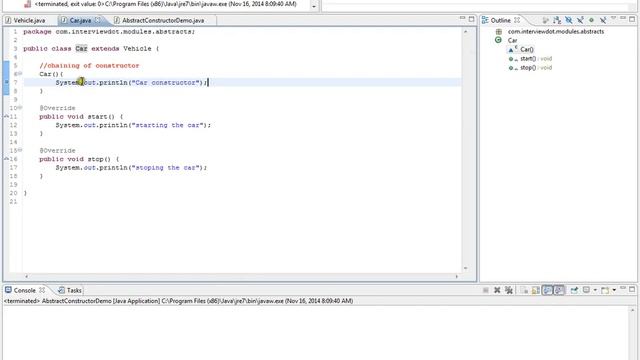Toggle Show Console When Standard Out Changes
Viewport: 640px width, 360px height.
click(x=547, y=290)
